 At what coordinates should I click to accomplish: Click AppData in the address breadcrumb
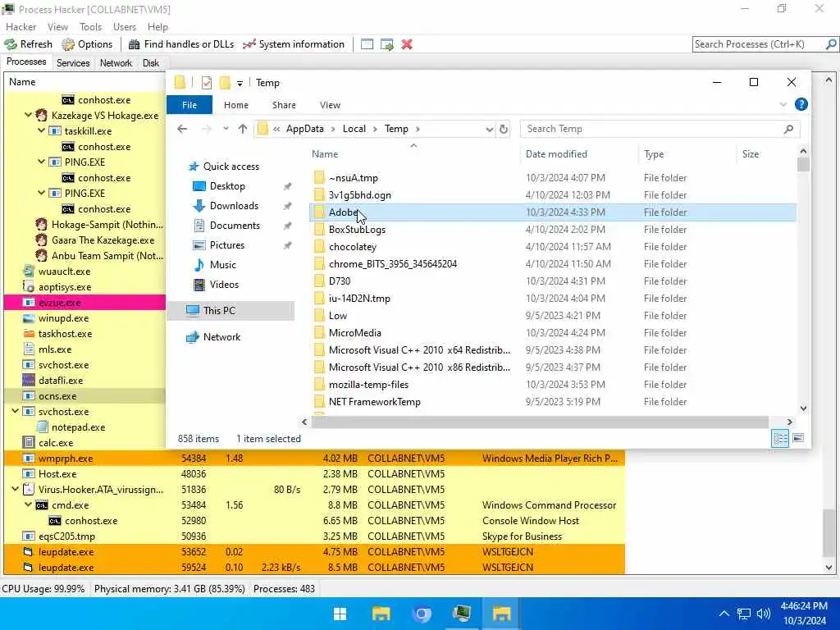(305, 129)
